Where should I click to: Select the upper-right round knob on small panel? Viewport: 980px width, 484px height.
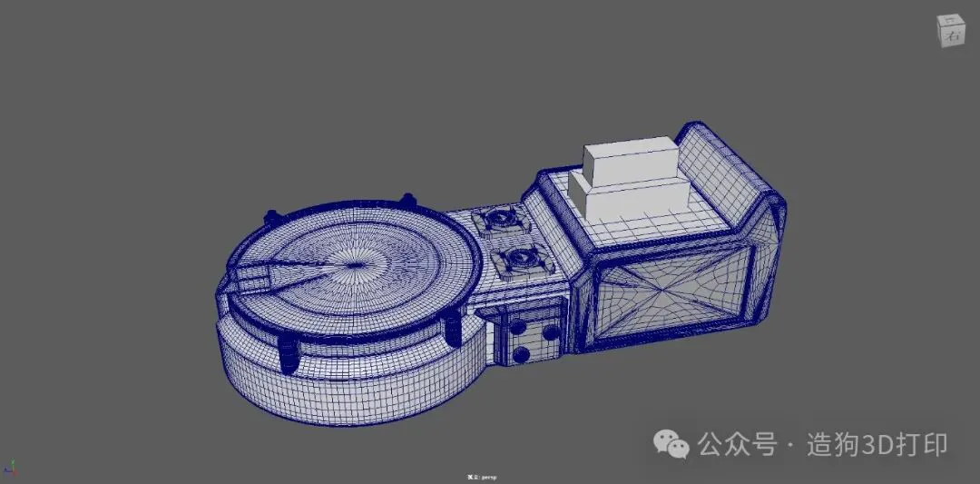pos(551,332)
